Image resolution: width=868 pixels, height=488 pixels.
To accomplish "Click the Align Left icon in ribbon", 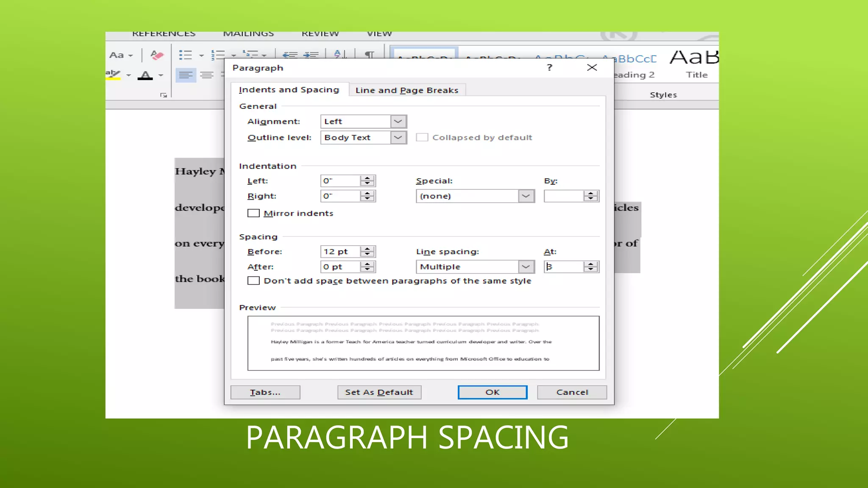I will coord(186,75).
